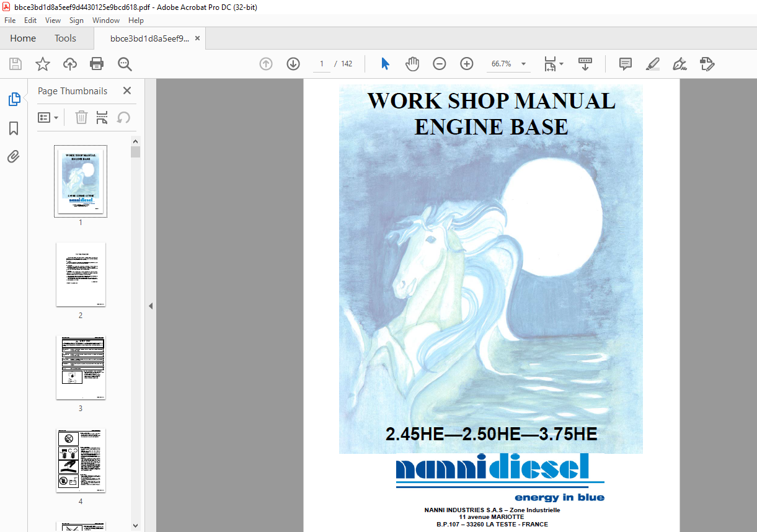The height and width of the screenshot is (532, 757).
Task: Select page 3 thumbnail
Action: (81, 368)
